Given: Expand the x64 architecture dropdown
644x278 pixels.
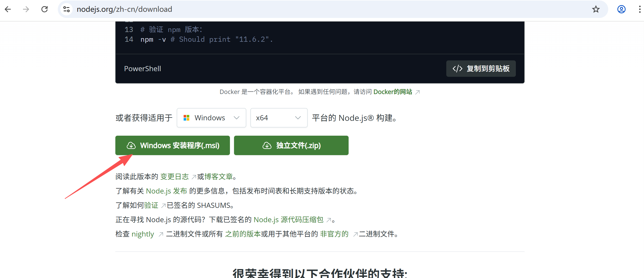Looking at the screenshot, I should [279, 118].
